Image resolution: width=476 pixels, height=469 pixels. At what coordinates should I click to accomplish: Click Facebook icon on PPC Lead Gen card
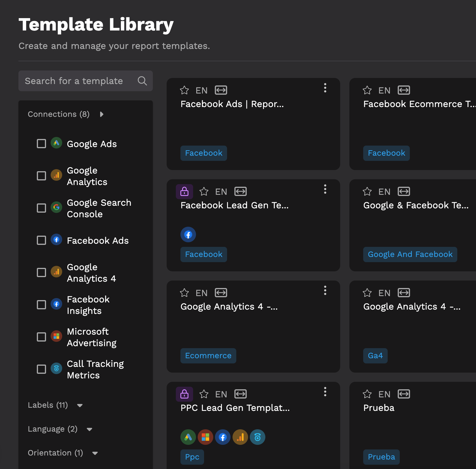(x=223, y=437)
